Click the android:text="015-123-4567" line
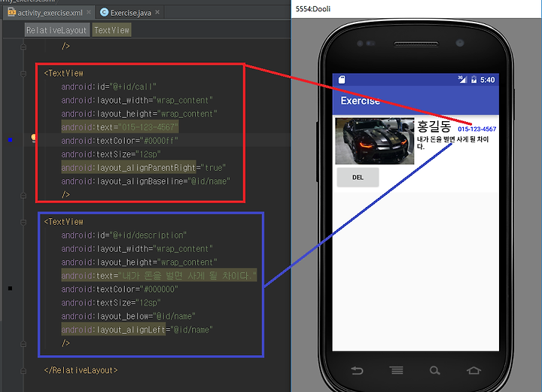This screenshot has width=542, height=392. tap(120, 127)
